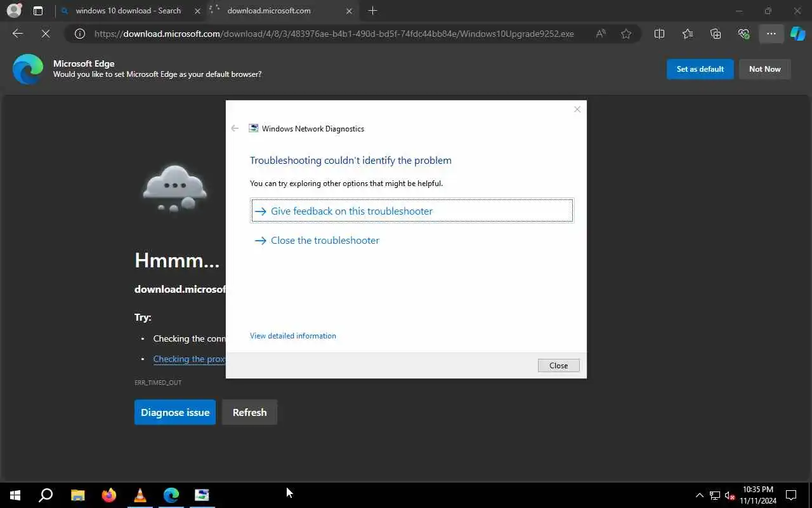Switch to 'windows 10 download - Search' tab
This screenshot has height=508, width=812.
click(x=128, y=11)
